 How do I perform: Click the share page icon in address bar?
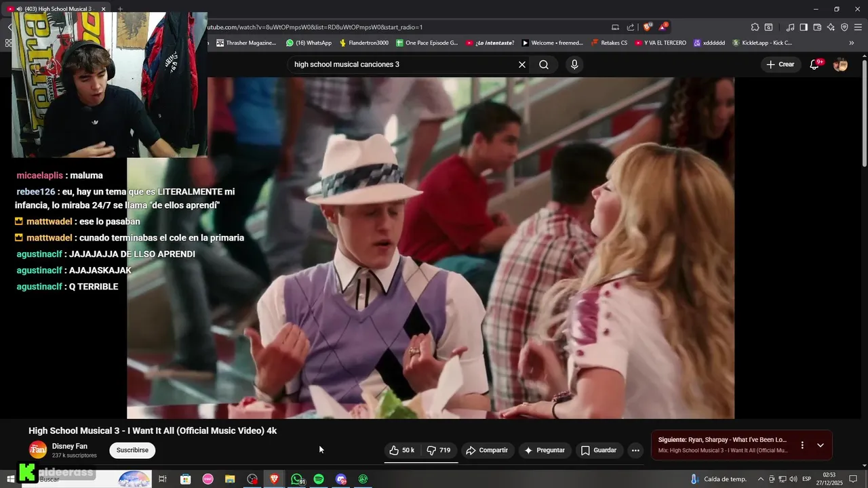pos(631,27)
